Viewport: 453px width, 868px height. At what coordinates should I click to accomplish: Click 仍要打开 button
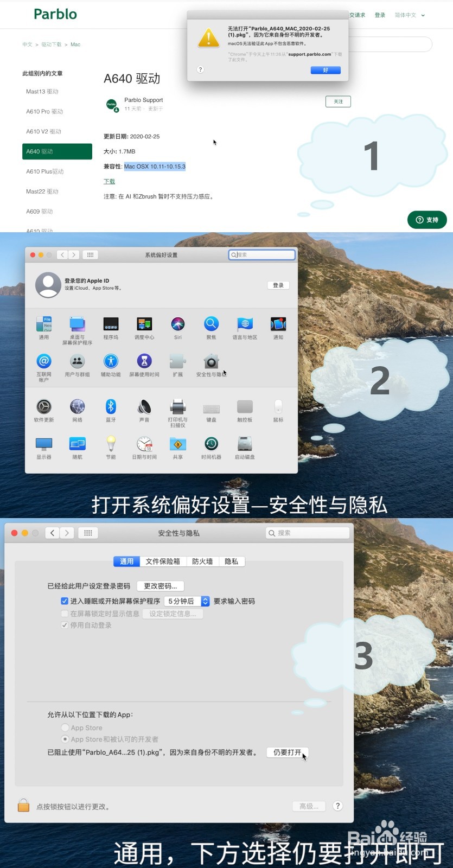[288, 752]
